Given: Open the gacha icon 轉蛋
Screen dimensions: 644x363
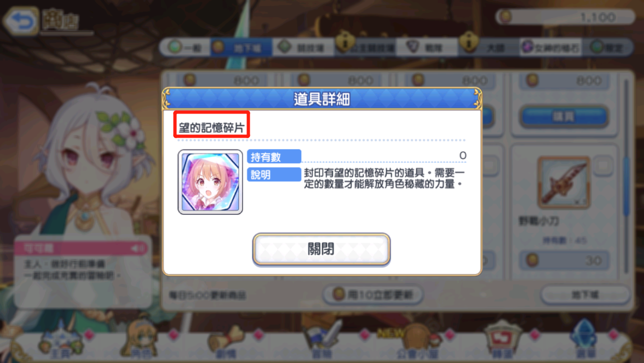Looking at the screenshot, I should [x=503, y=341].
